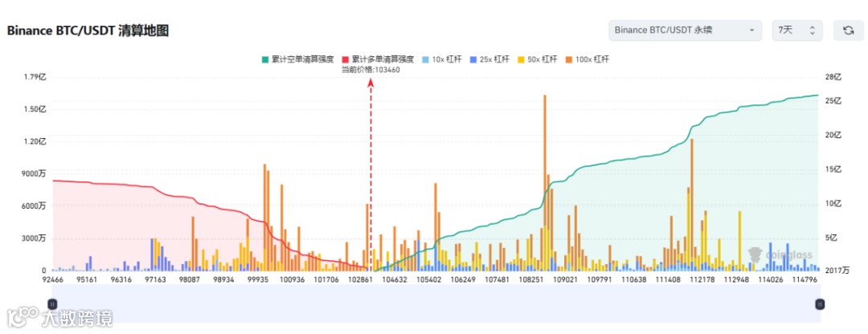Click the red 累计多单清算强度 color swatch
Screen dimensions: 868x334
click(x=346, y=59)
